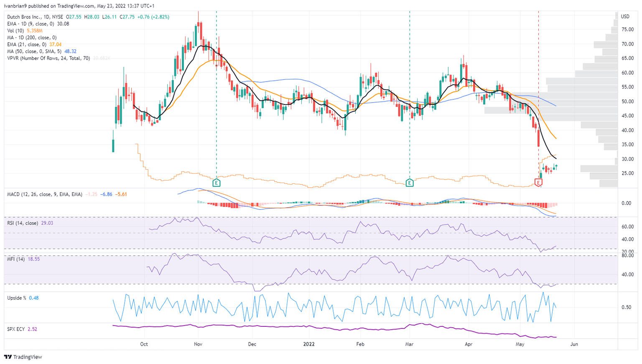
Task: Open the red earnings marker in May
Action: click(x=538, y=183)
